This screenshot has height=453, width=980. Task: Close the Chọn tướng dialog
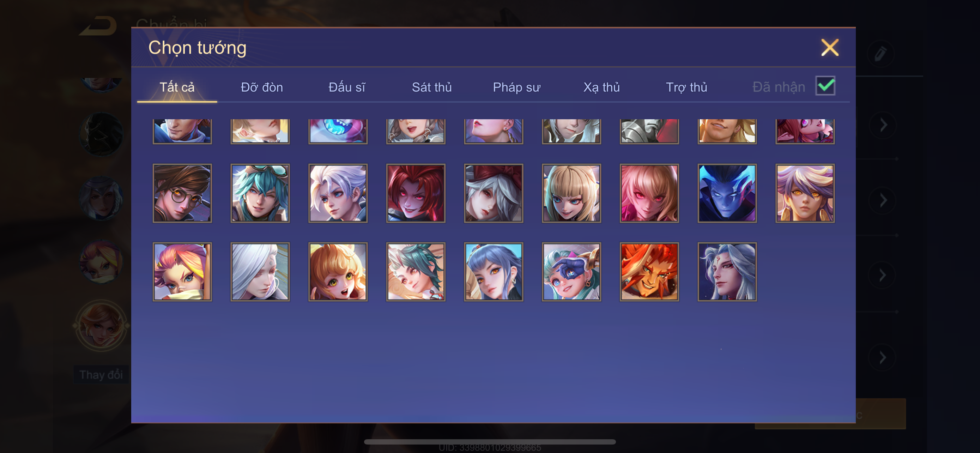(x=830, y=48)
